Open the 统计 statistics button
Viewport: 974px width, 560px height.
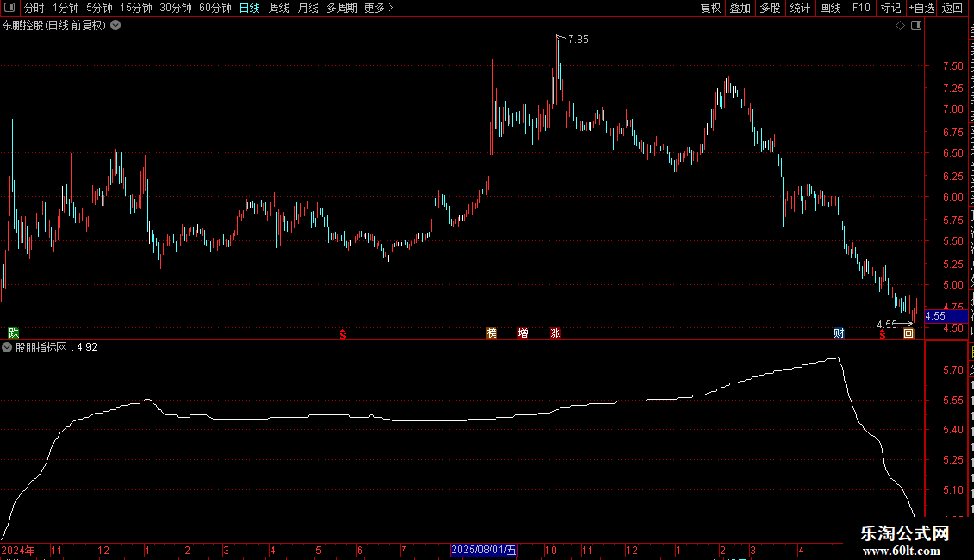800,8
